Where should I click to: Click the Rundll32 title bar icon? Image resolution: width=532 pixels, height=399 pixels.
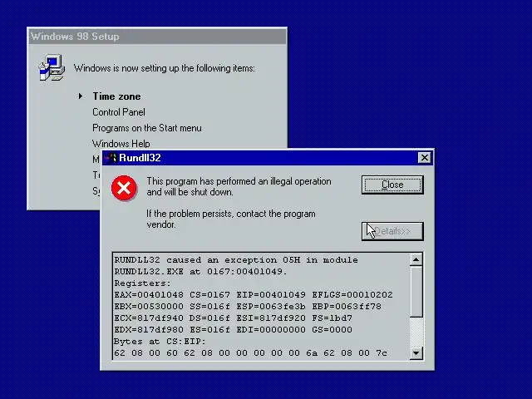point(111,158)
